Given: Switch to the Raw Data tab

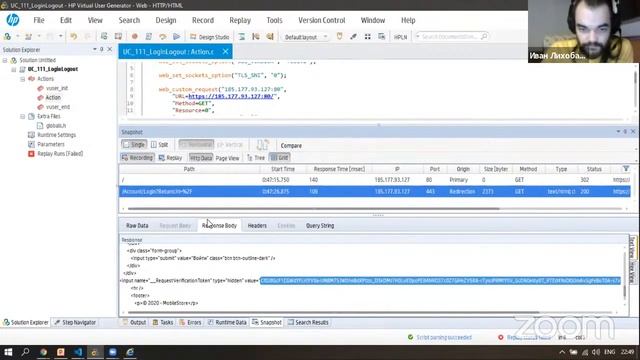Looking at the screenshot, I should pos(137,225).
